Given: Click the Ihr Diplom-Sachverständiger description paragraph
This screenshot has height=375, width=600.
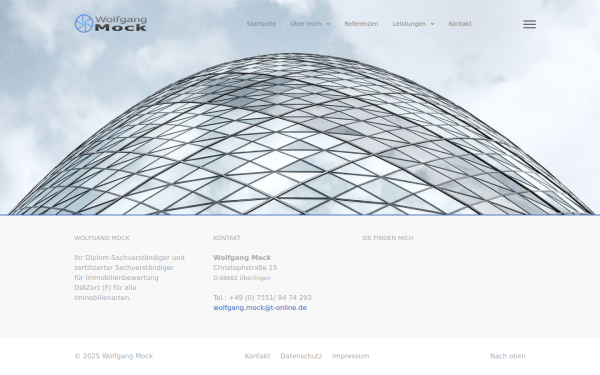Looking at the screenshot, I should (129, 277).
